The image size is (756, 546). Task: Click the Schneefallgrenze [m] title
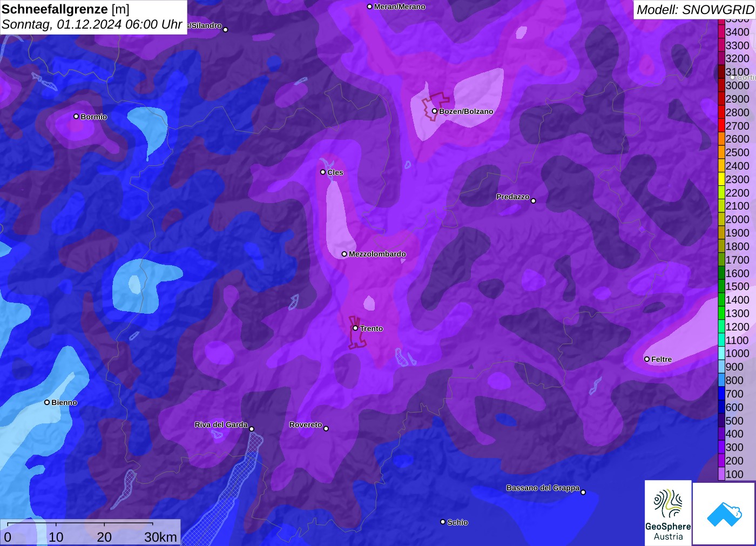click(x=65, y=9)
